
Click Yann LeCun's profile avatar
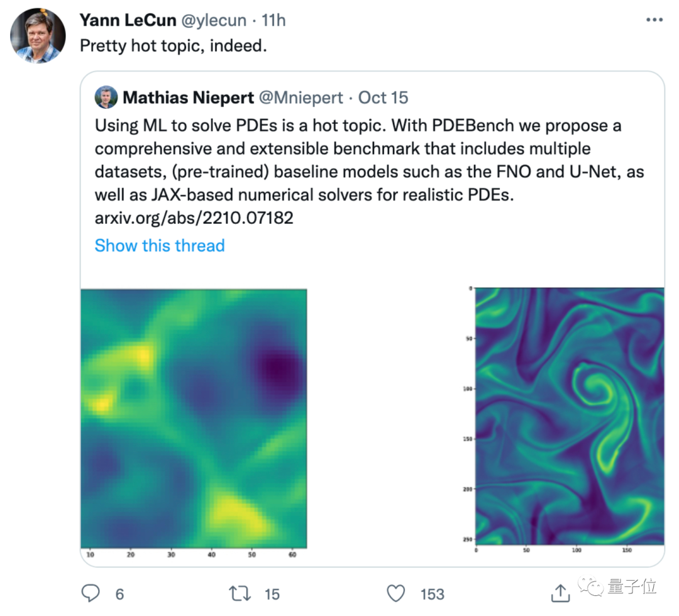38,35
